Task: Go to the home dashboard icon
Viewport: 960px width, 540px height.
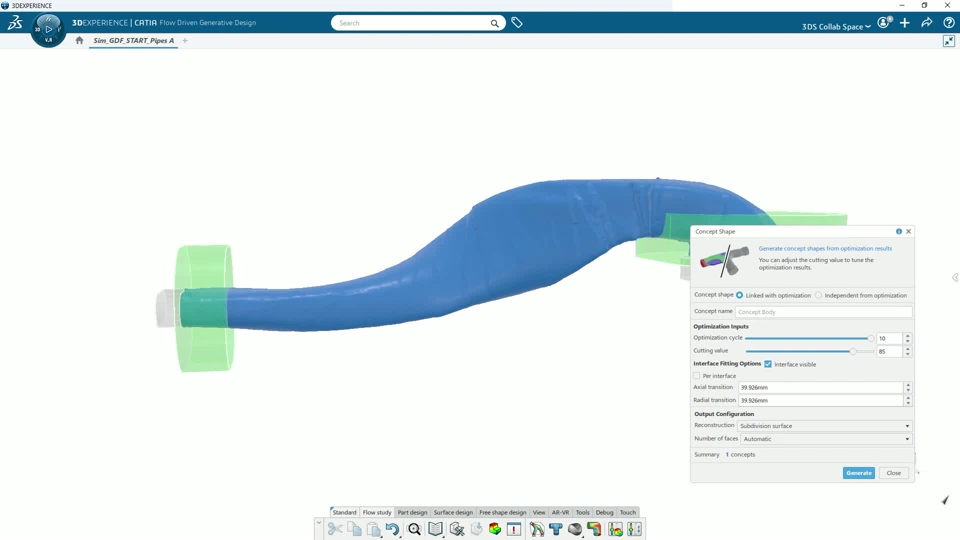Action: pos(79,40)
